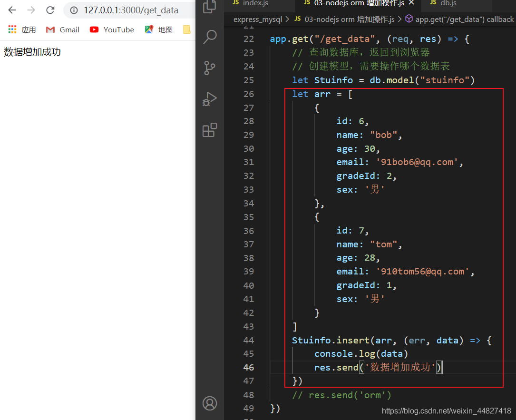
Task: Open VS Code Search view
Action: click(x=210, y=37)
